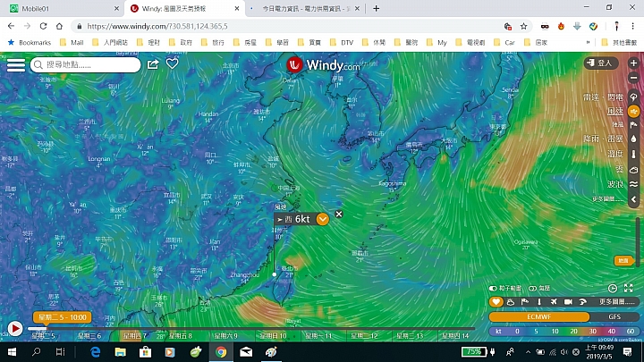Collapse the layer menu arrow
Image resolution: width=644 pixels, height=362 pixels.
click(634, 199)
